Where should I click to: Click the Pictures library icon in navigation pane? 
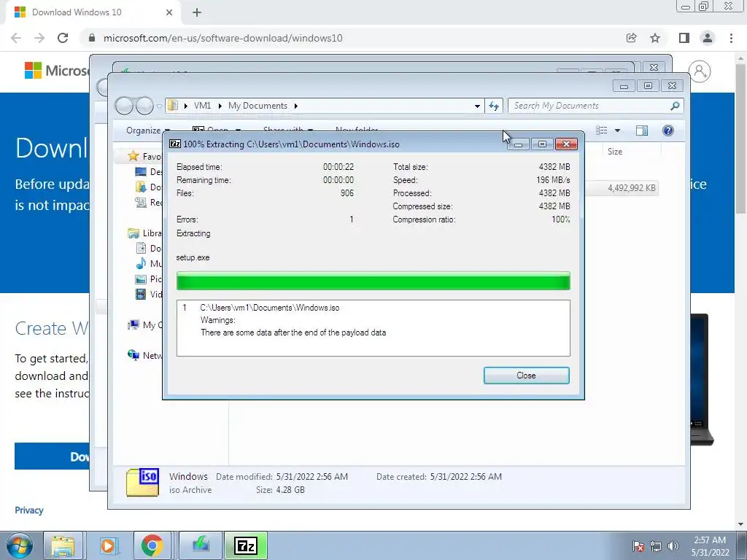[x=141, y=279]
